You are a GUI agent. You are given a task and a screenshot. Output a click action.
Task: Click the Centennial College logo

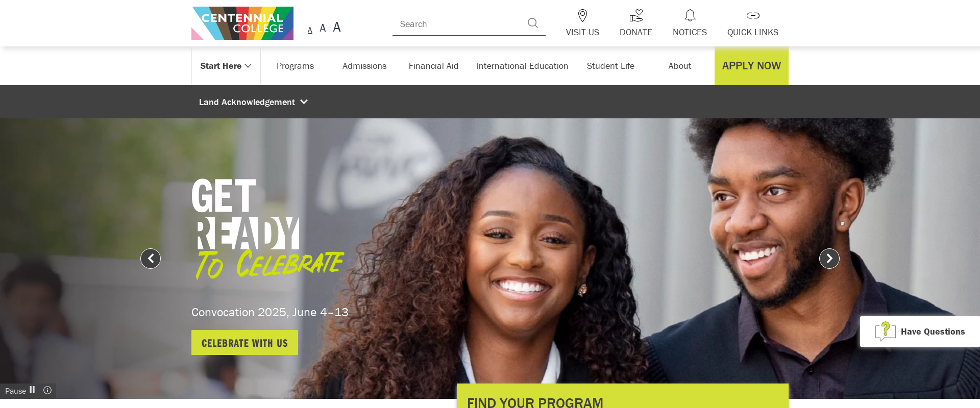242,23
